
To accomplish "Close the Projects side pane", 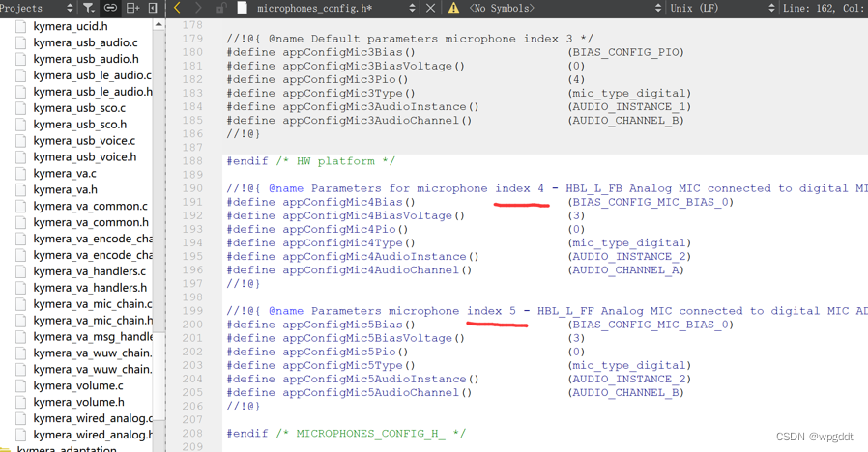I will [x=154, y=8].
